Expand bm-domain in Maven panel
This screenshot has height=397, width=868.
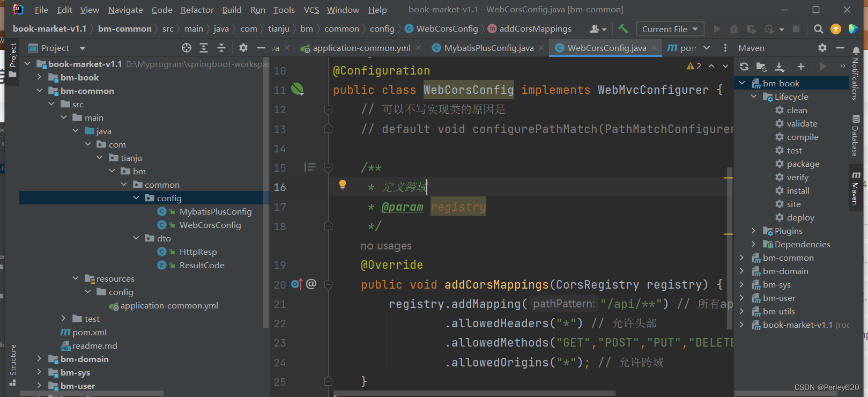point(742,271)
